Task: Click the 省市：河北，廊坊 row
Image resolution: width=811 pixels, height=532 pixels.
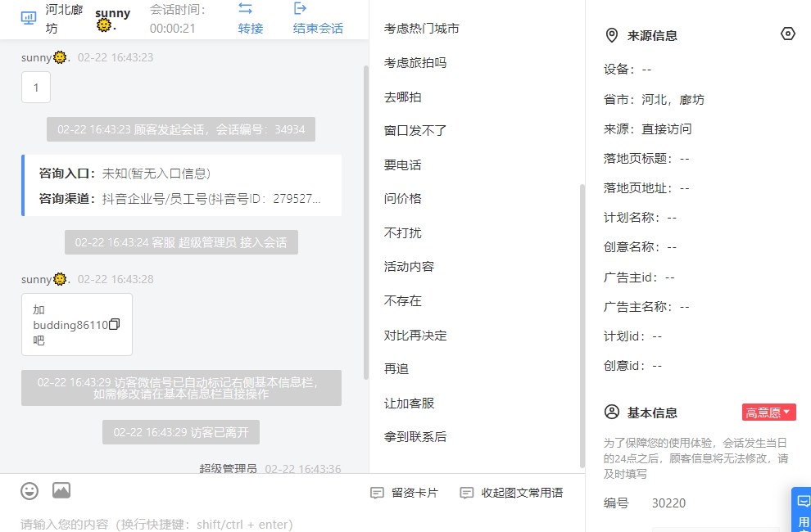Action: click(654, 100)
